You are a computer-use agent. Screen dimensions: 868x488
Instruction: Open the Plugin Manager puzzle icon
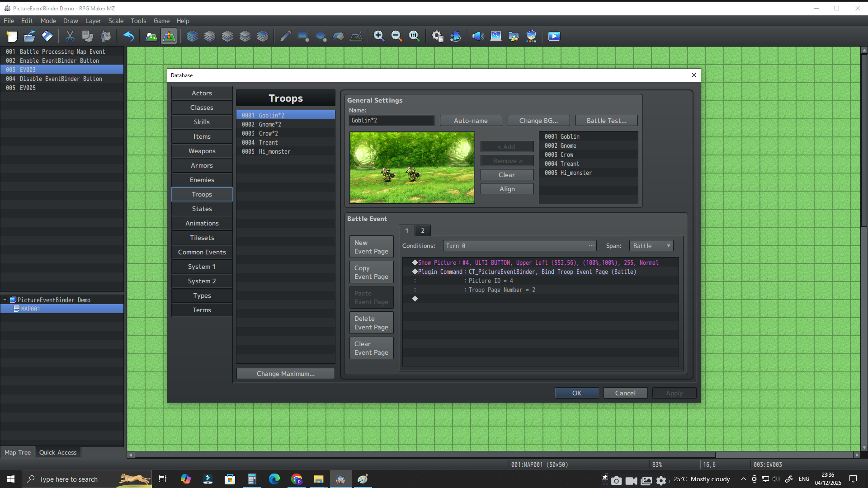click(455, 36)
